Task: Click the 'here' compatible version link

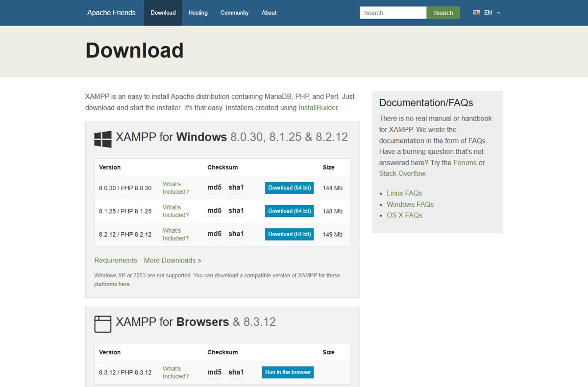Action: pyautogui.click(x=124, y=284)
